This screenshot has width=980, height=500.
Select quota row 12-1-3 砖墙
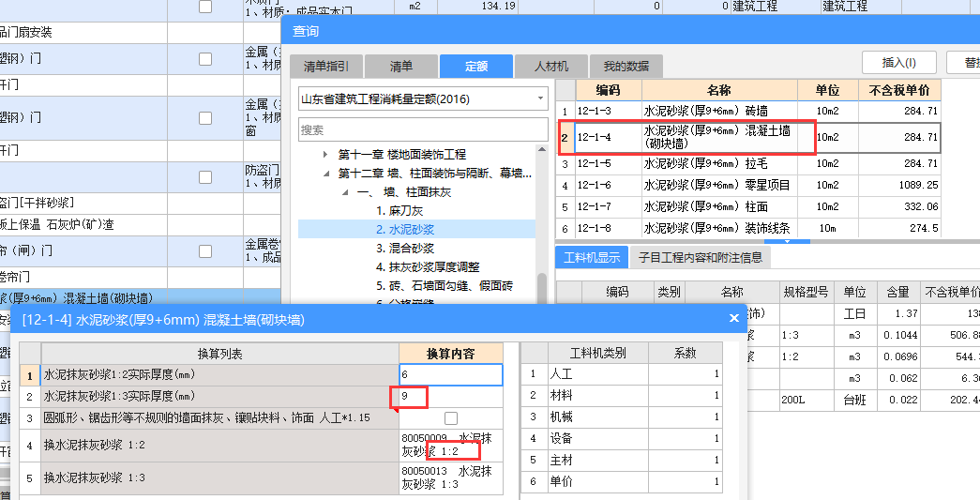pos(748,112)
